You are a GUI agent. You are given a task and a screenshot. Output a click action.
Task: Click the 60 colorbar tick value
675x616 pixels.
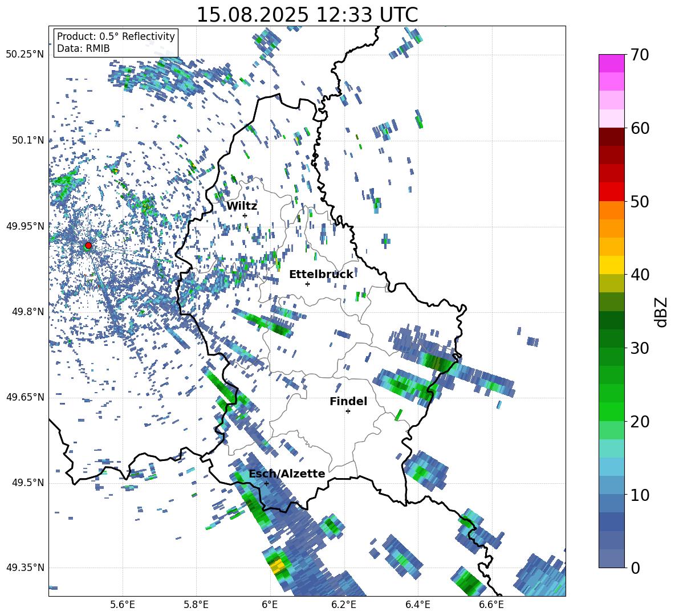pyautogui.click(x=640, y=128)
